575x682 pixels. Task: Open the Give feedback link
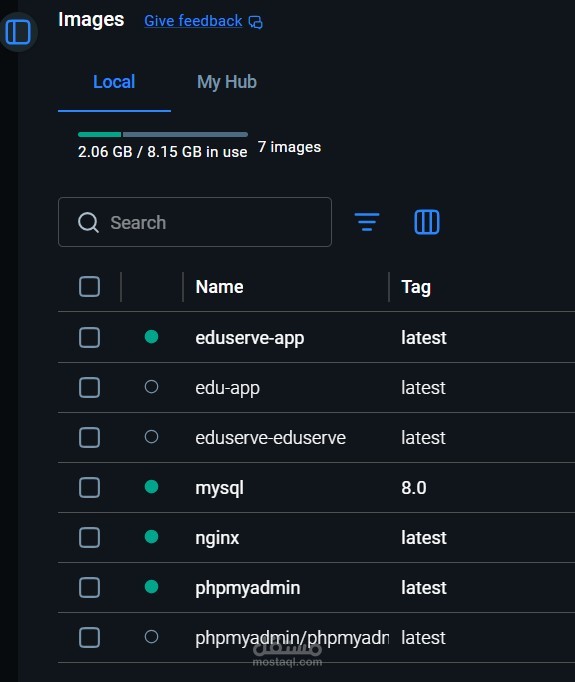point(193,21)
